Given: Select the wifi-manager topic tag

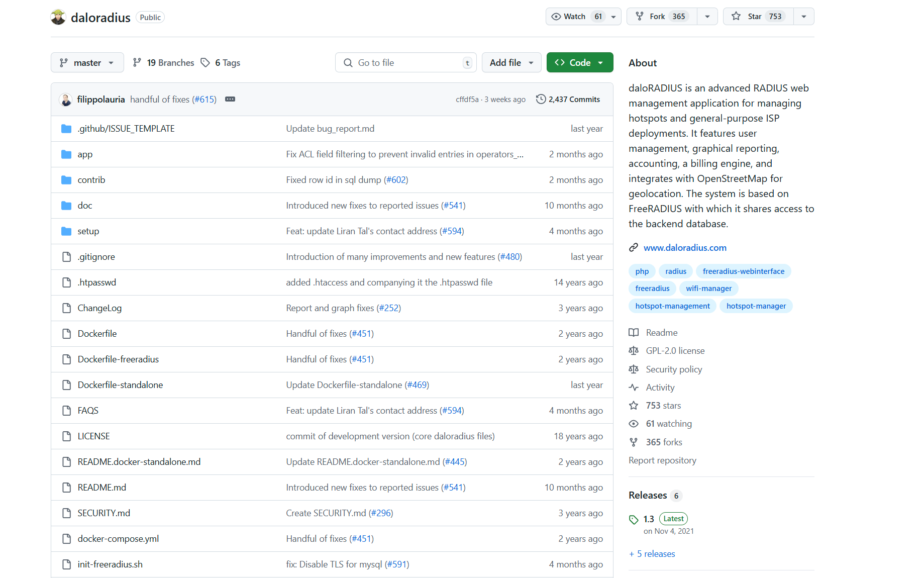Looking at the screenshot, I should [709, 288].
